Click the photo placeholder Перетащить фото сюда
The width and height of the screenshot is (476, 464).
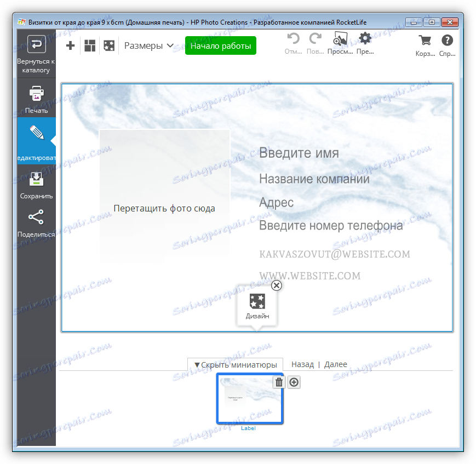pos(164,196)
